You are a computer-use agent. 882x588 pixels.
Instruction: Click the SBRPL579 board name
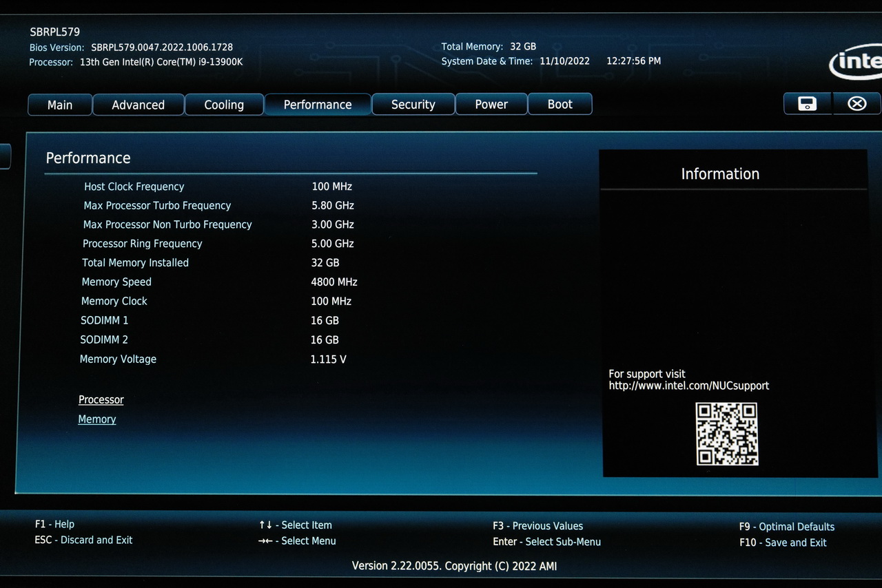(55, 32)
